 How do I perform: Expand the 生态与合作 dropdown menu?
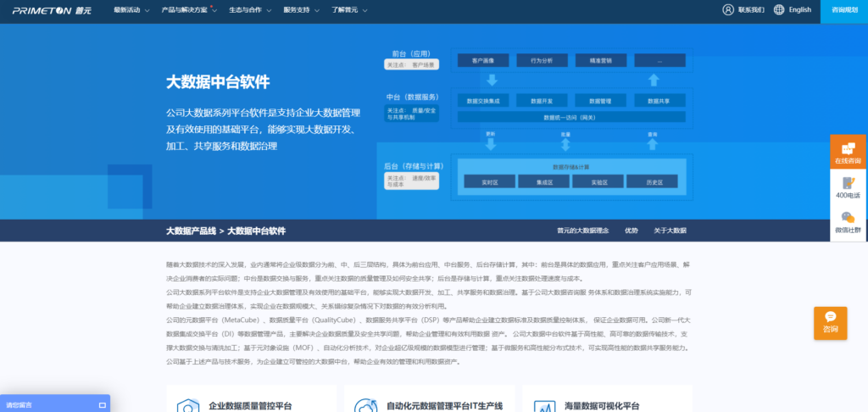click(252, 10)
